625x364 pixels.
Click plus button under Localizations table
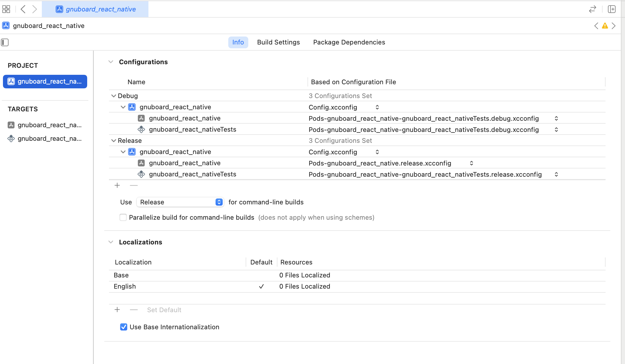(117, 310)
